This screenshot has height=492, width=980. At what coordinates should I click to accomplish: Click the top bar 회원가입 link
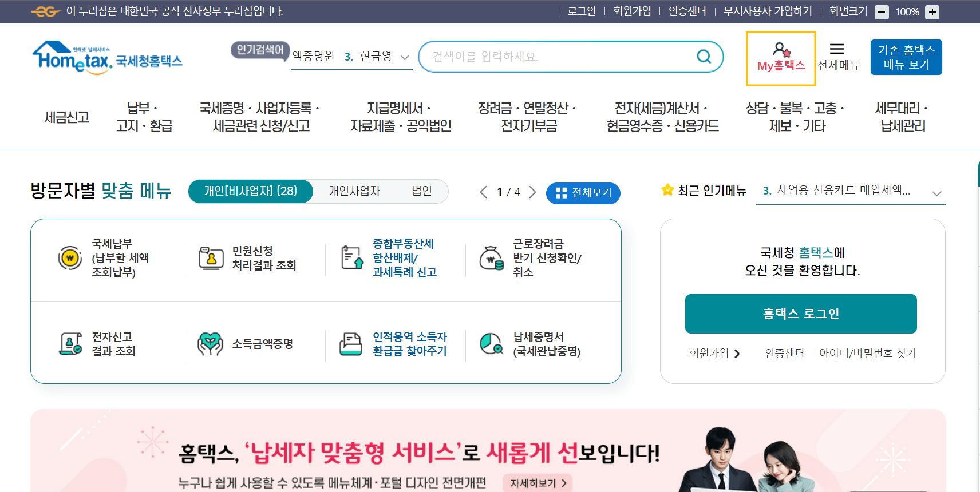click(632, 11)
